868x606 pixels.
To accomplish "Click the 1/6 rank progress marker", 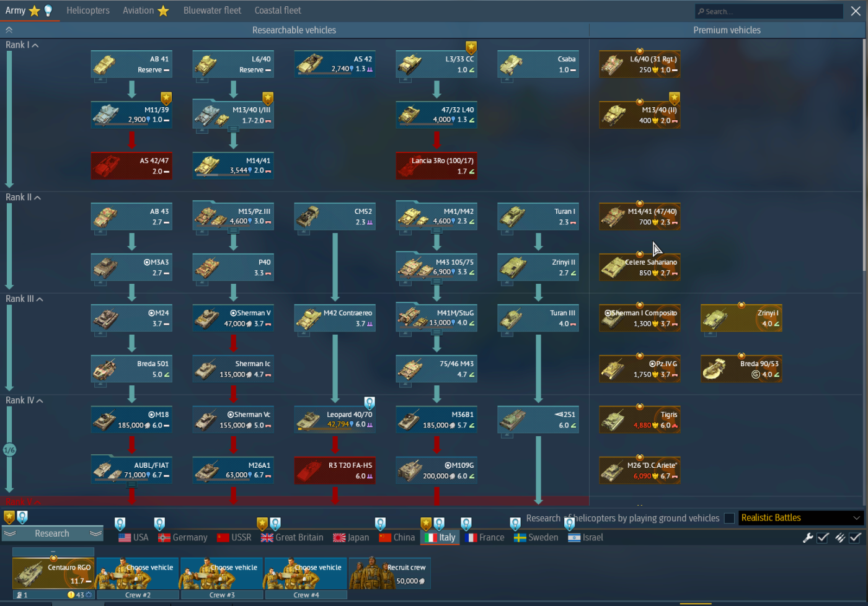I will pyautogui.click(x=9, y=450).
